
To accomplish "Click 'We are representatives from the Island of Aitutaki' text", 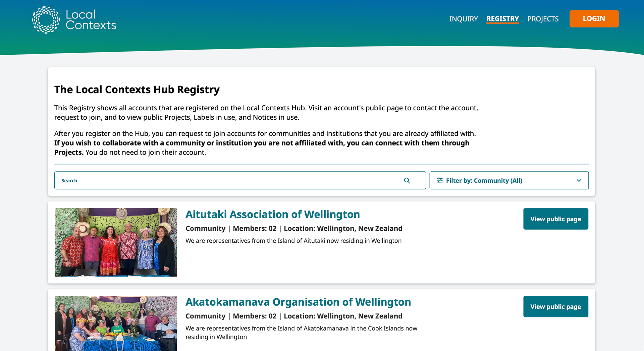I will [293, 241].
